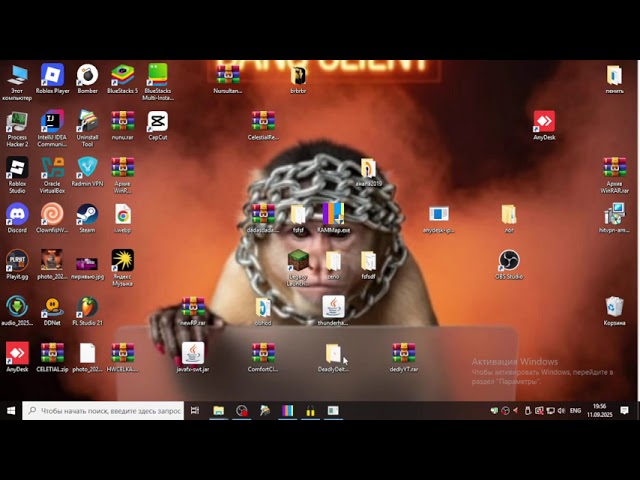Image resolution: width=640 pixels, height=480 pixels.
Task: Select the i.webp Chrome file
Action: (122, 218)
